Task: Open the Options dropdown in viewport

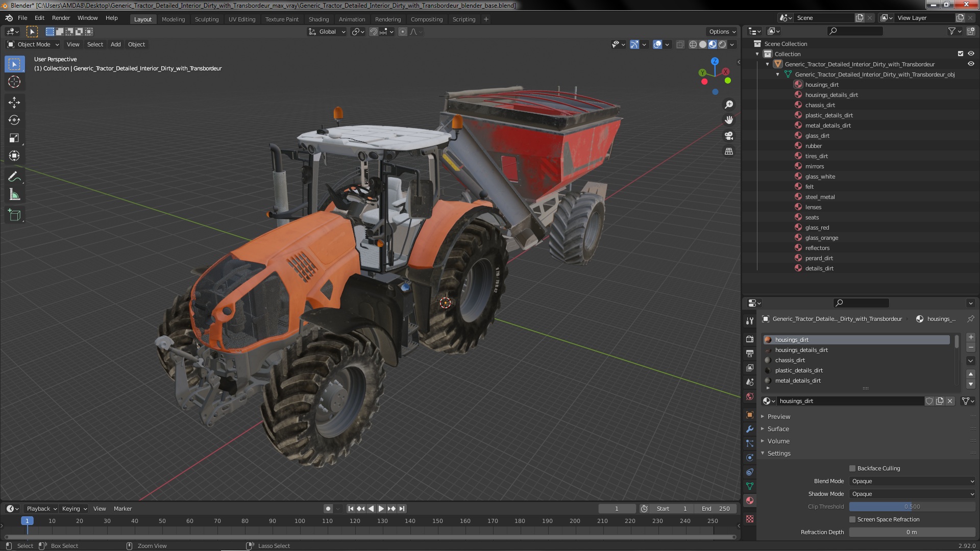Action: (722, 32)
